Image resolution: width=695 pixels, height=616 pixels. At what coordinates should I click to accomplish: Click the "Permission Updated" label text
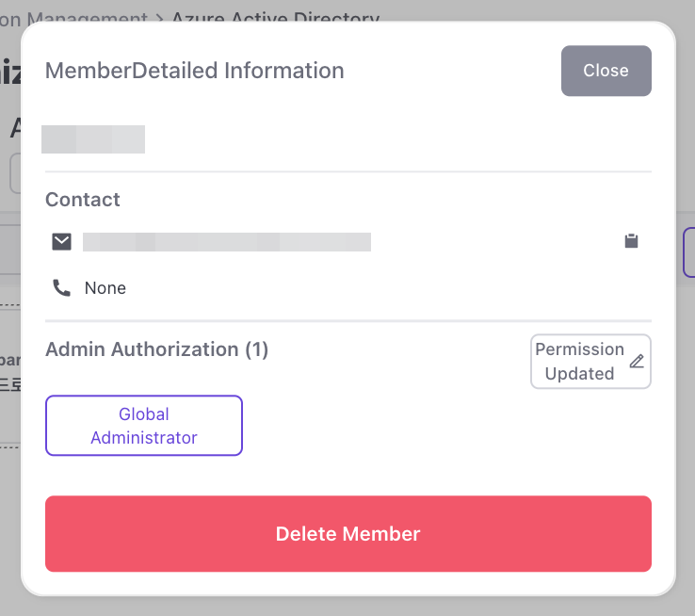(x=579, y=362)
